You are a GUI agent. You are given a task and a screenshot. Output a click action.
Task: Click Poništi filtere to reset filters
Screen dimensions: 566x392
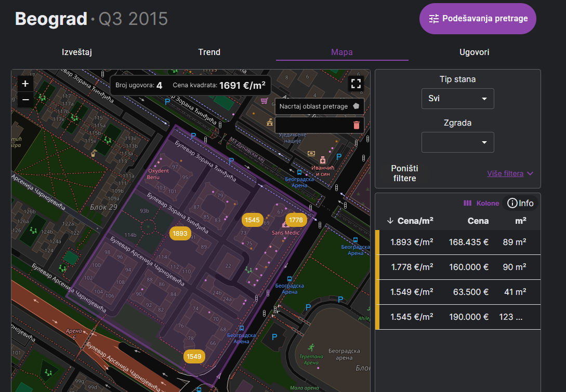point(404,173)
